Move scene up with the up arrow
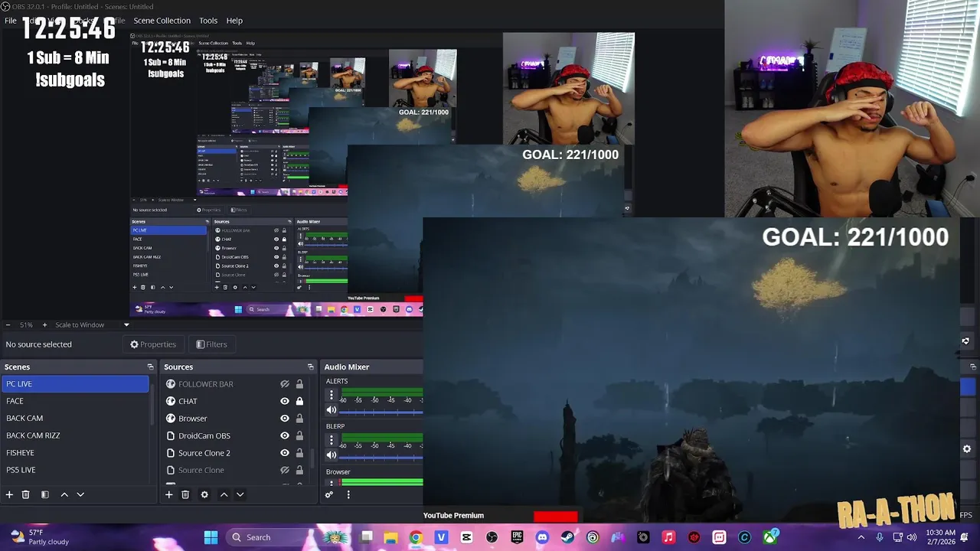The height and width of the screenshot is (551, 980). click(64, 494)
